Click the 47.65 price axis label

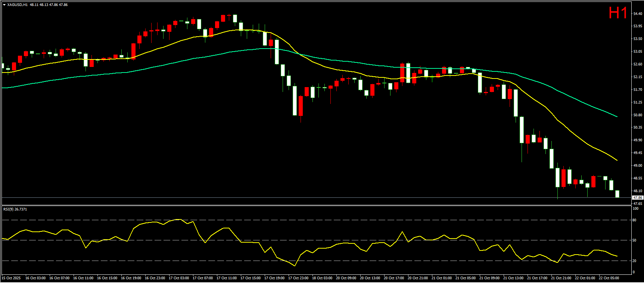pyautogui.click(x=638, y=203)
